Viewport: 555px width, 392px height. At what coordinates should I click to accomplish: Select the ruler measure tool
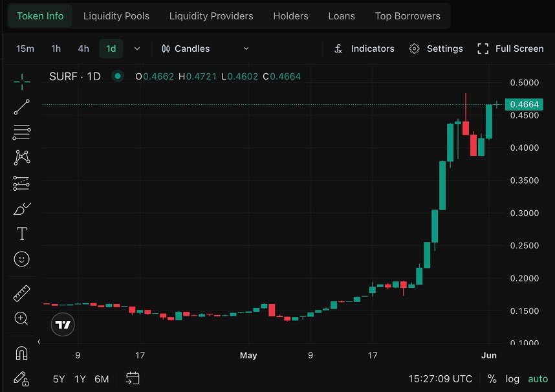[22, 293]
